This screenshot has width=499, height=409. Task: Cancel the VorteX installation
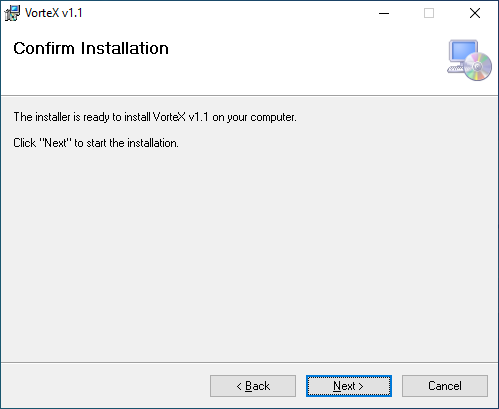click(x=445, y=386)
